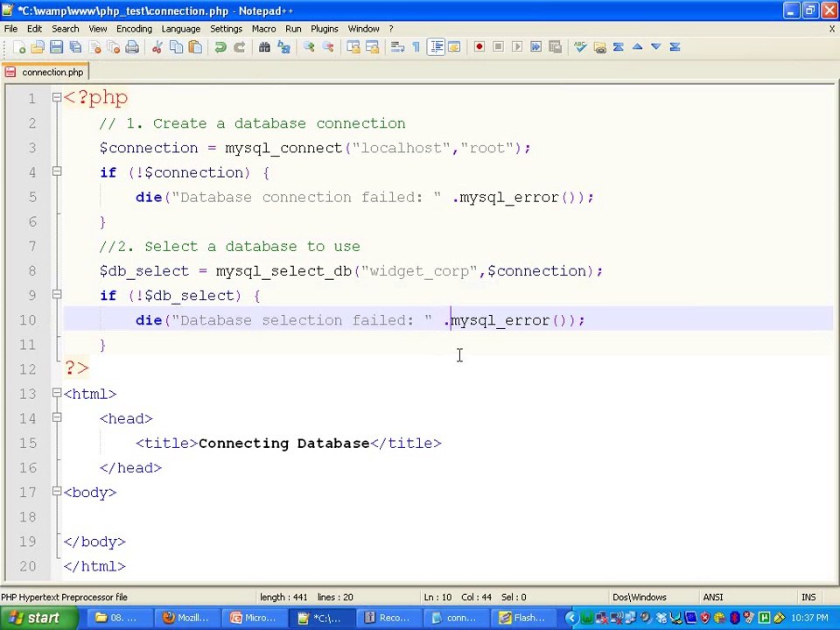Toggle Show All Characters pilcrow button
The image size is (840, 630).
coord(416,47)
